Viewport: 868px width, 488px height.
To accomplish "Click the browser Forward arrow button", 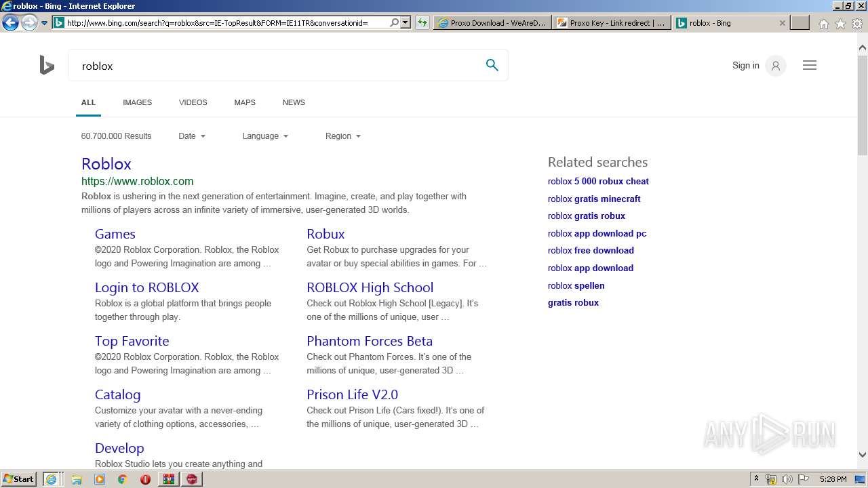I will pos(29,23).
